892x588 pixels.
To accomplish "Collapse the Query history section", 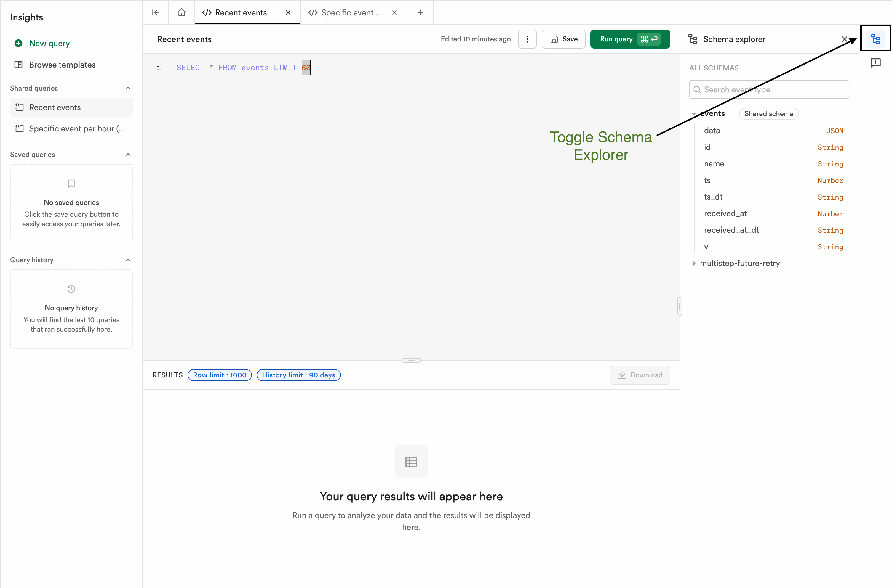I will click(128, 259).
